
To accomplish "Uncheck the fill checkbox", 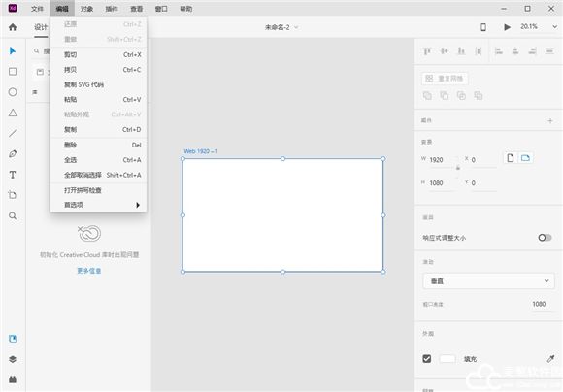I will tap(427, 359).
